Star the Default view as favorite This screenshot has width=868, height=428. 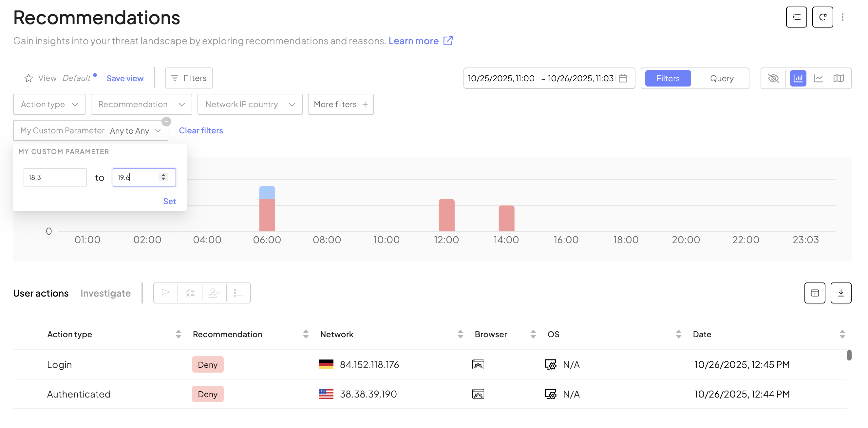coord(28,78)
